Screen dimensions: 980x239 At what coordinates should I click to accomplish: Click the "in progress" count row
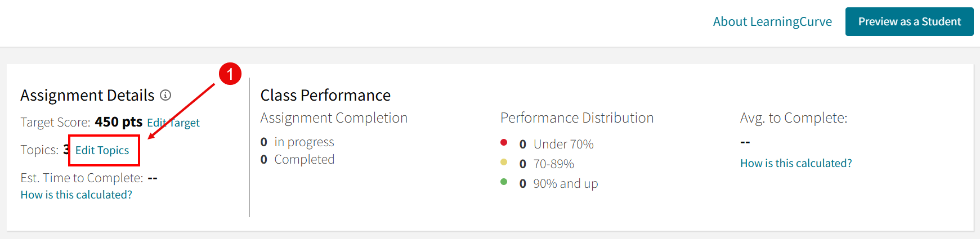click(x=298, y=142)
